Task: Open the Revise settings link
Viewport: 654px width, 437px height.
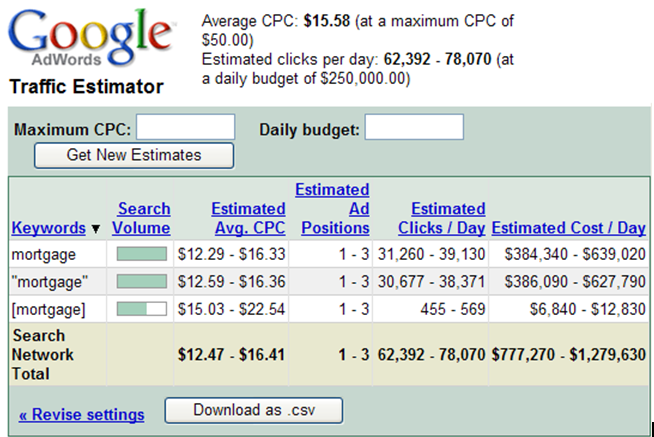Action: (81, 414)
